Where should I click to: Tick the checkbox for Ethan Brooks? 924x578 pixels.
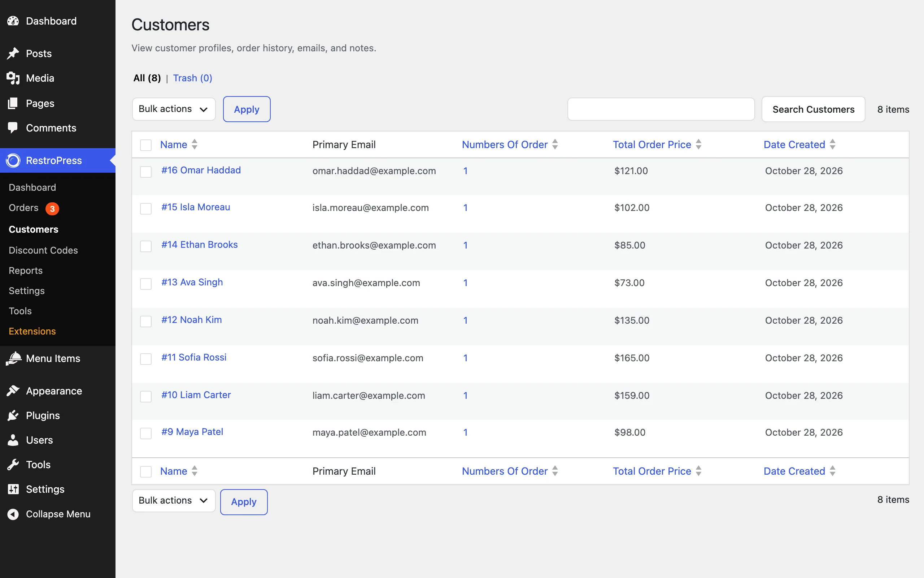pos(146,246)
